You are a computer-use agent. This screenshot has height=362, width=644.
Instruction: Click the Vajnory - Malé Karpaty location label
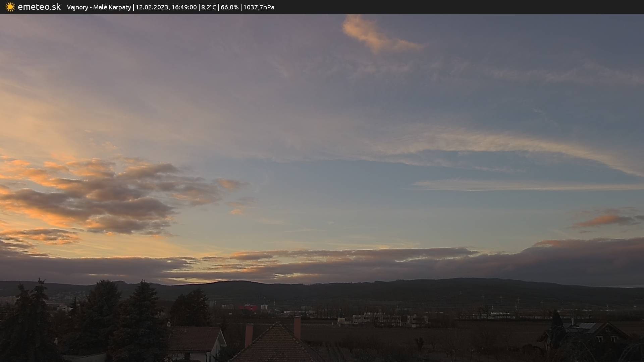click(x=99, y=7)
